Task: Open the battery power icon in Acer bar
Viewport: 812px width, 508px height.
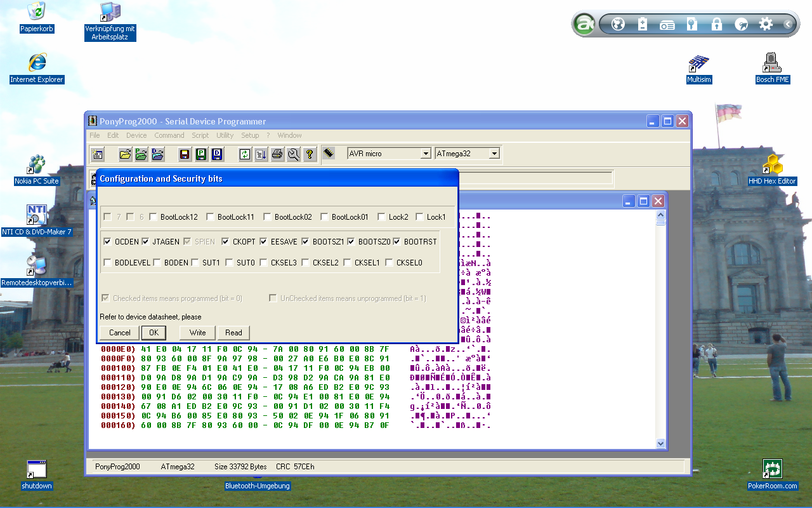Action: (x=643, y=24)
